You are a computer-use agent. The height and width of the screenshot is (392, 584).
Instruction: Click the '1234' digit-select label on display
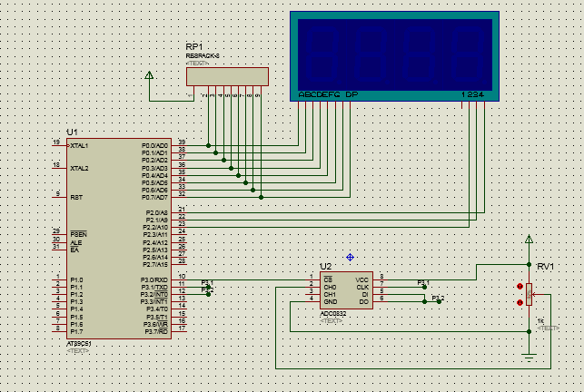pyautogui.click(x=472, y=95)
